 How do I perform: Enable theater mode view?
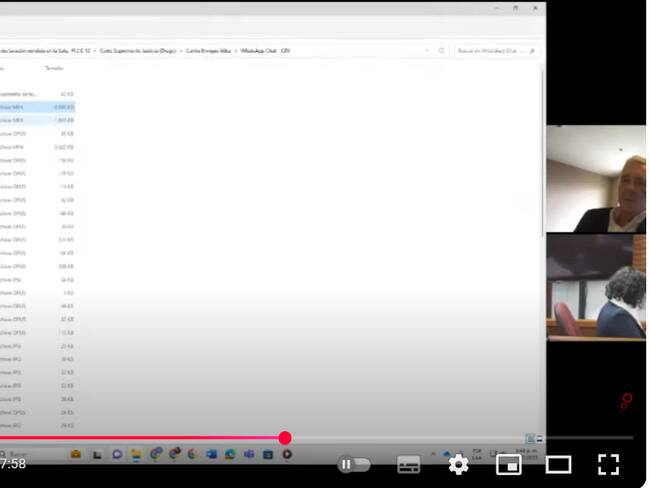558,464
